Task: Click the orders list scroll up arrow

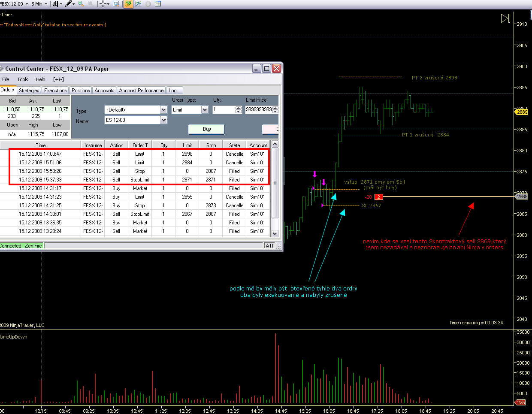Action: tap(275, 144)
